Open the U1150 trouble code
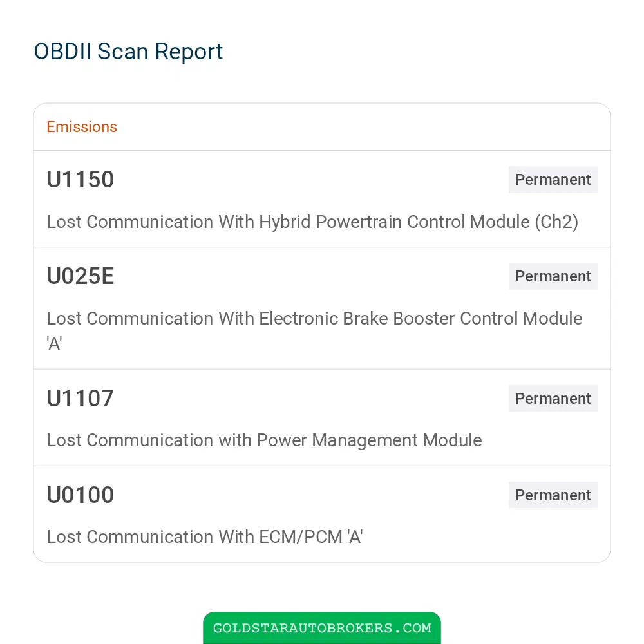The height and width of the screenshot is (644, 644). (80, 180)
